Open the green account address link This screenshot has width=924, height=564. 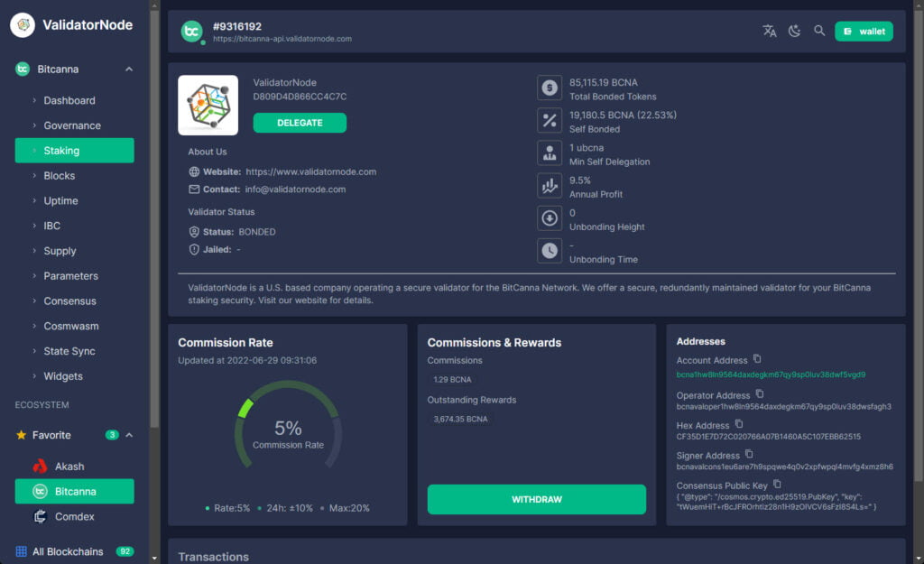771,374
